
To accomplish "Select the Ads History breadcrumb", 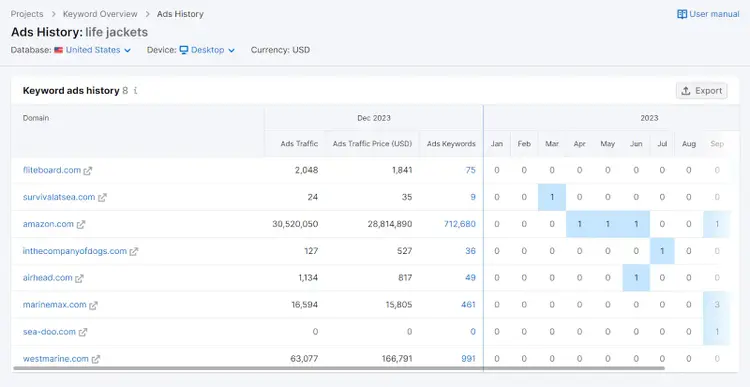I will point(180,14).
